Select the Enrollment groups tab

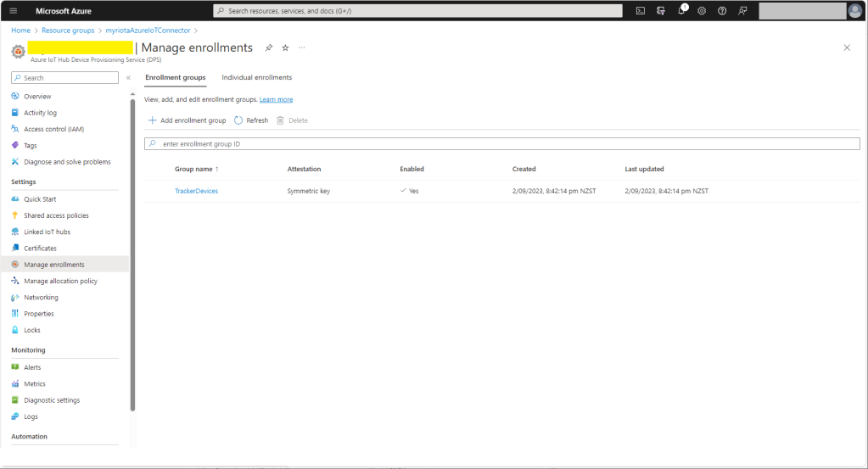[175, 77]
